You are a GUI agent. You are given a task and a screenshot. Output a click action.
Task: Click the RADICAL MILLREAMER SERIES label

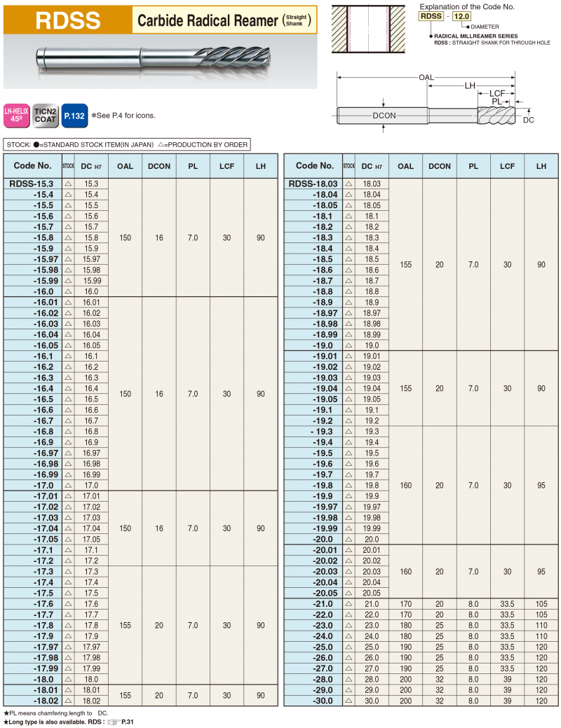pos(476,36)
